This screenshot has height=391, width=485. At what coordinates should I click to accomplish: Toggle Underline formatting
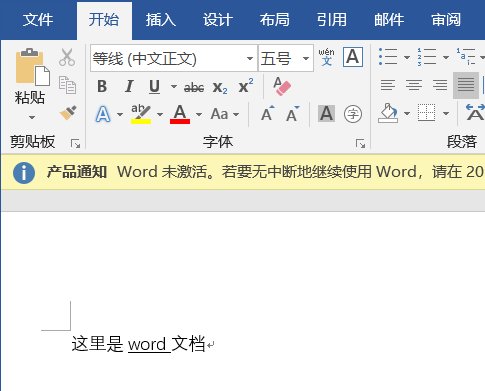click(154, 87)
